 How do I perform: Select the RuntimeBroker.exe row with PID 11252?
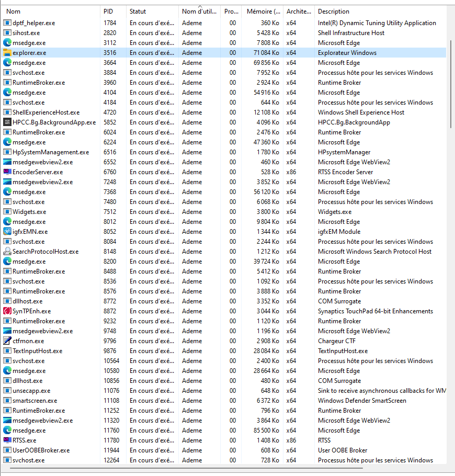tap(224, 411)
